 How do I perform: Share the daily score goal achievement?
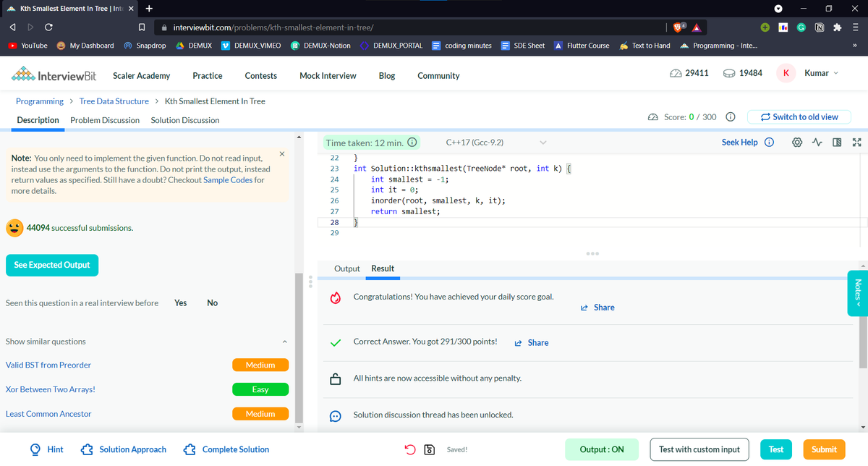coord(597,308)
